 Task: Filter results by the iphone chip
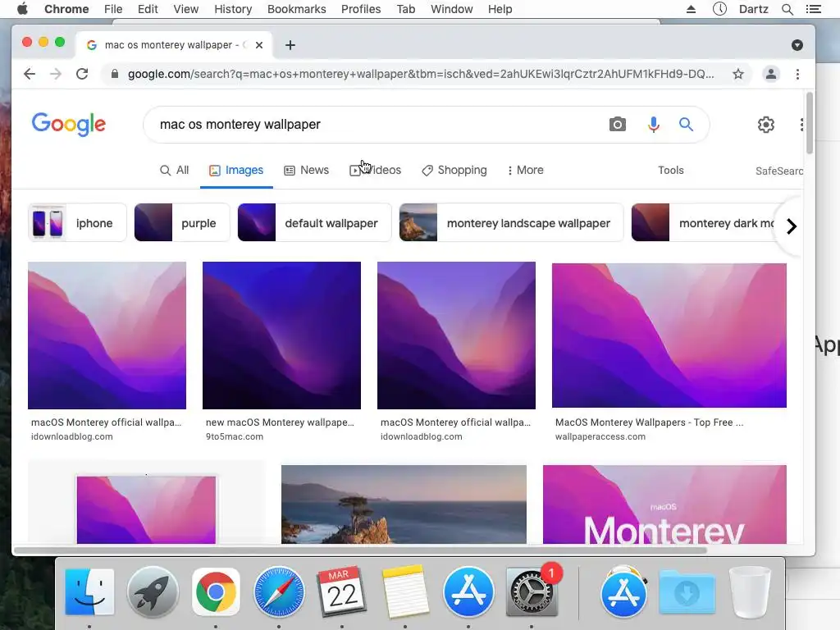coord(77,223)
